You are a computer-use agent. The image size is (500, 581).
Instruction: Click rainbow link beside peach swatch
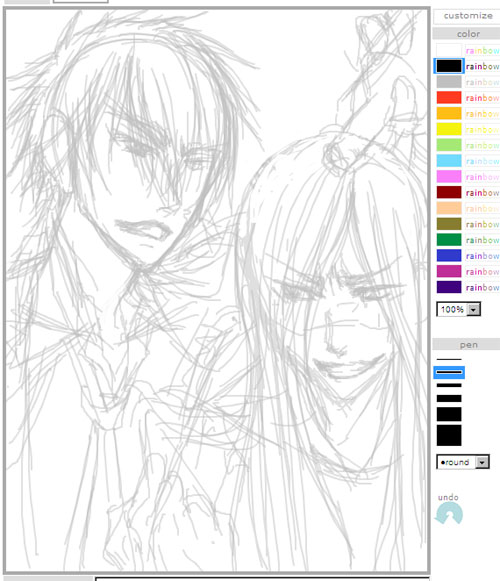pyautogui.click(x=483, y=208)
